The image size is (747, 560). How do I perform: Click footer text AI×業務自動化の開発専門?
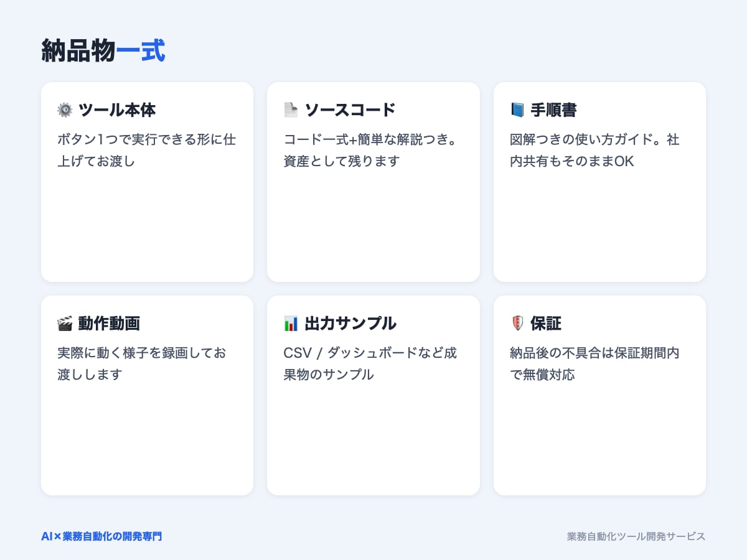pos(101,536)
